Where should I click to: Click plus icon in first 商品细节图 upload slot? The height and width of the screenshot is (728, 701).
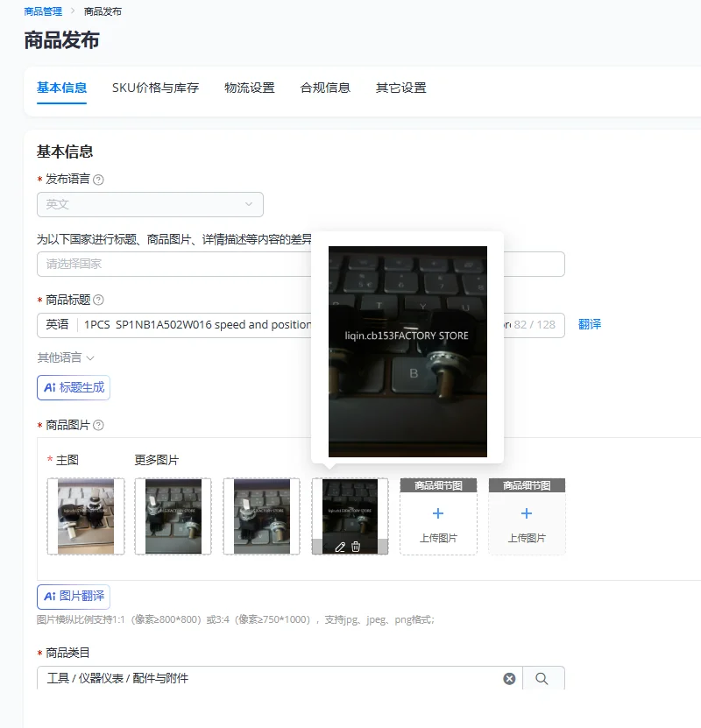(x=438, y=513)
